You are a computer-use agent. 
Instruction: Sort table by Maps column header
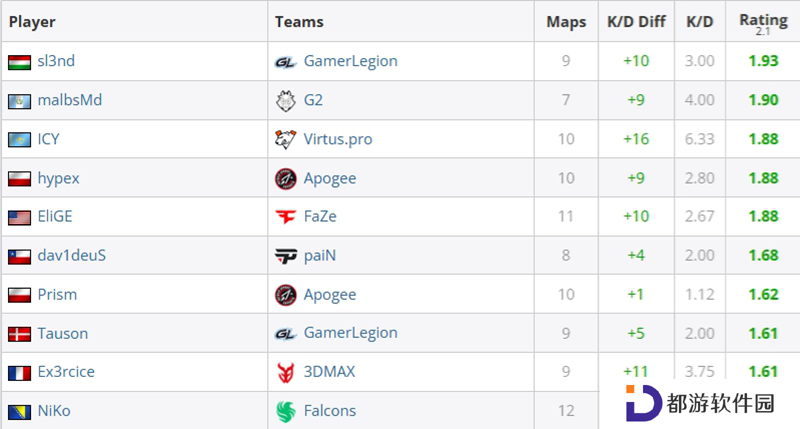click(566, 22)
